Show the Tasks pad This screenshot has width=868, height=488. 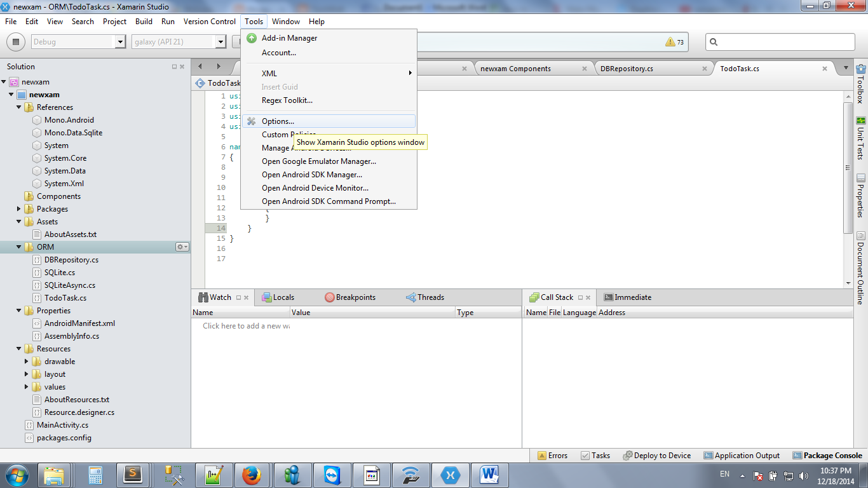(595, 456)
